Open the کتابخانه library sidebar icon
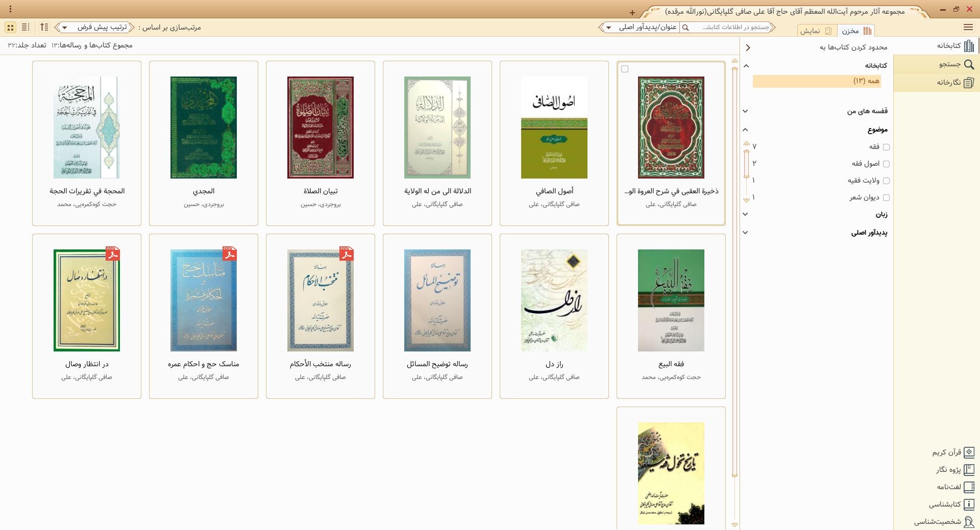980x530 pixels. coord(968,45)
